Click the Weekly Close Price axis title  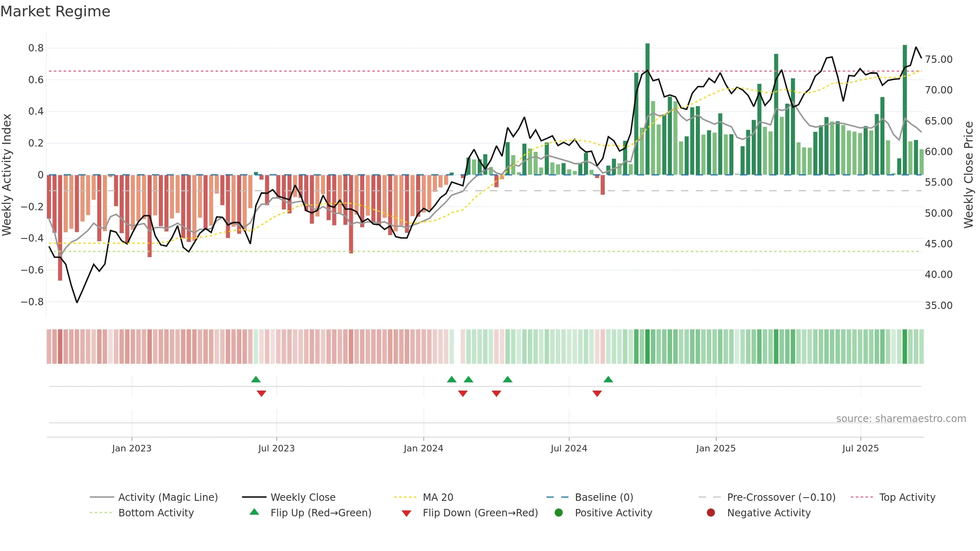pyautogui.click(x=969, y=175)
